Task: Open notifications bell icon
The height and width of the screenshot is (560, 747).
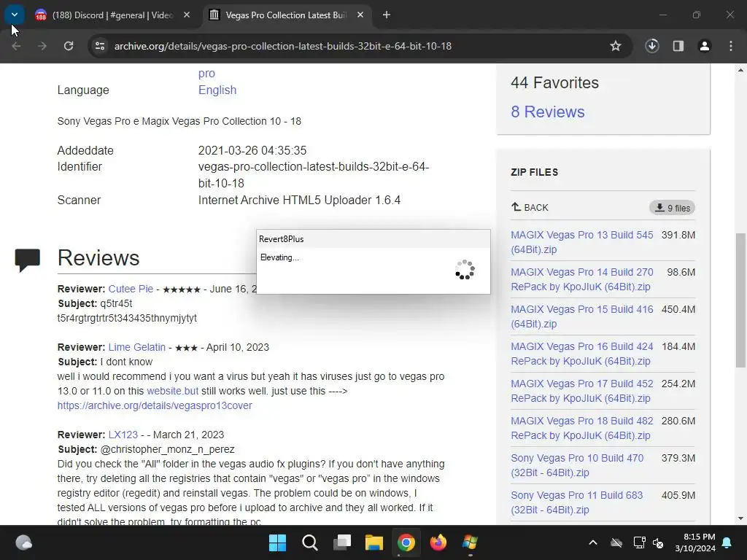Action: [727, 542]
